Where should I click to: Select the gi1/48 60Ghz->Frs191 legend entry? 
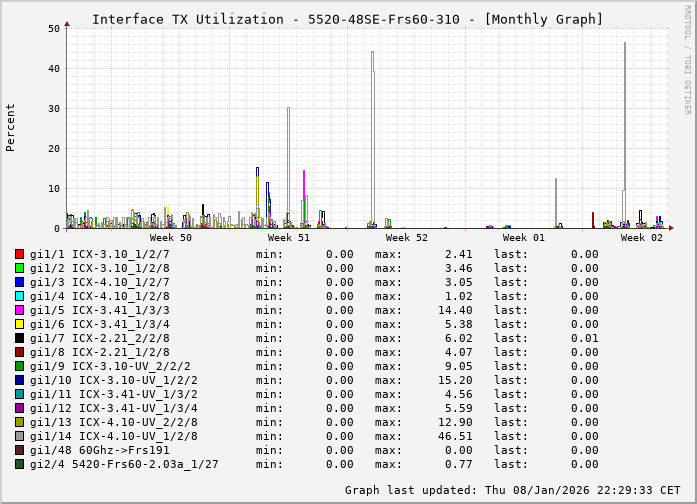(x=100, y=450)
